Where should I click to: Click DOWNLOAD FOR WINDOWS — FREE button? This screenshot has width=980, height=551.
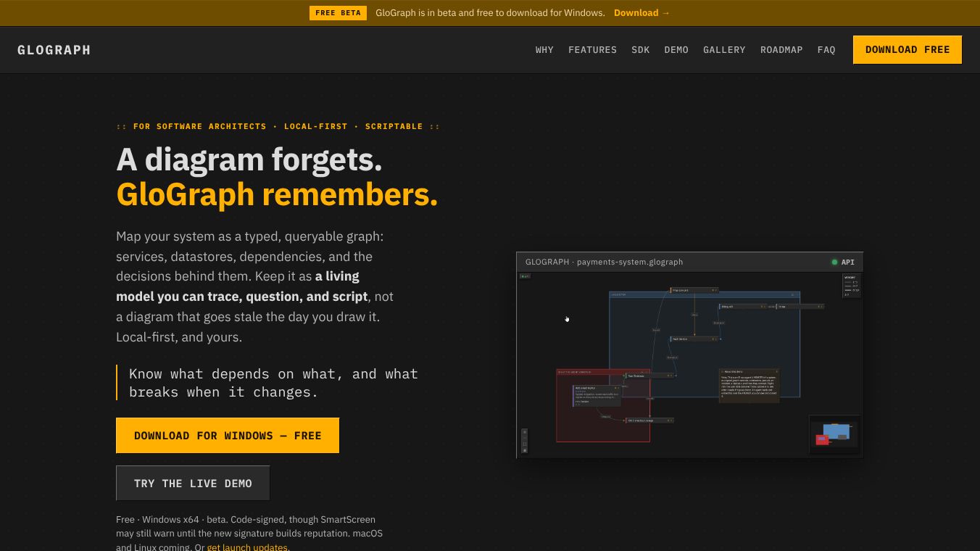(228, 436)
